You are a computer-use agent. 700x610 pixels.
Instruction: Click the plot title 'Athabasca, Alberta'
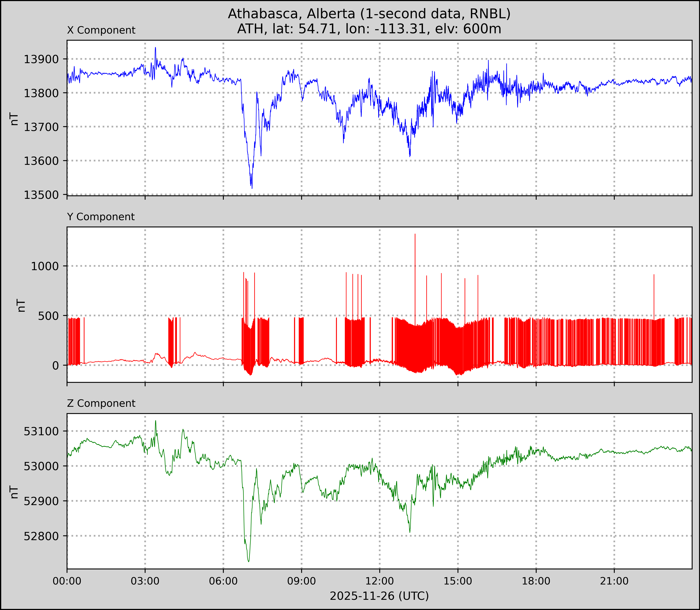point(369,14)
